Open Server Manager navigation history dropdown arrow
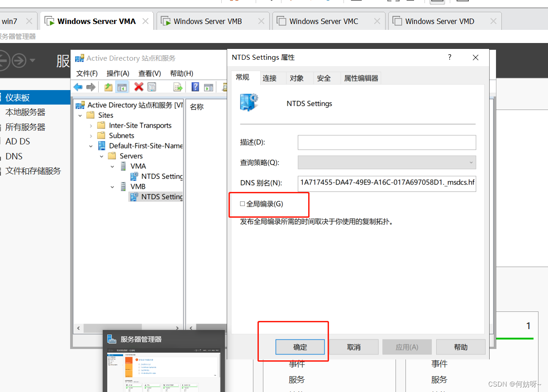The image size is (548, 392). pos(33,60)
